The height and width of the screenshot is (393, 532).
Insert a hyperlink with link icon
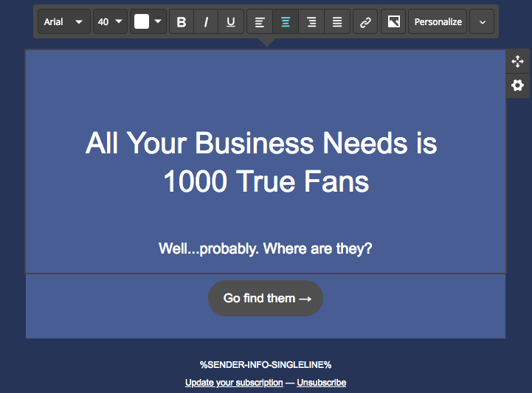tap(365, 22)
